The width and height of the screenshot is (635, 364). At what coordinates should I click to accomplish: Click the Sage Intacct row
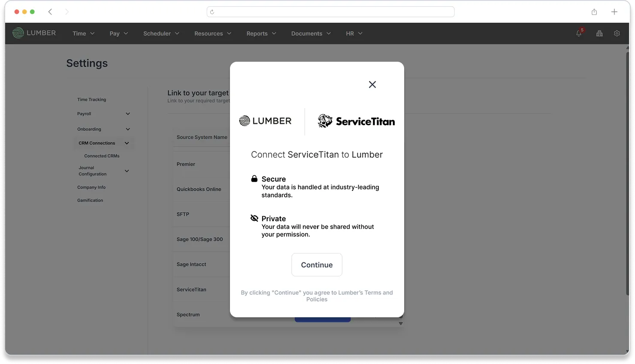(202, 265)
